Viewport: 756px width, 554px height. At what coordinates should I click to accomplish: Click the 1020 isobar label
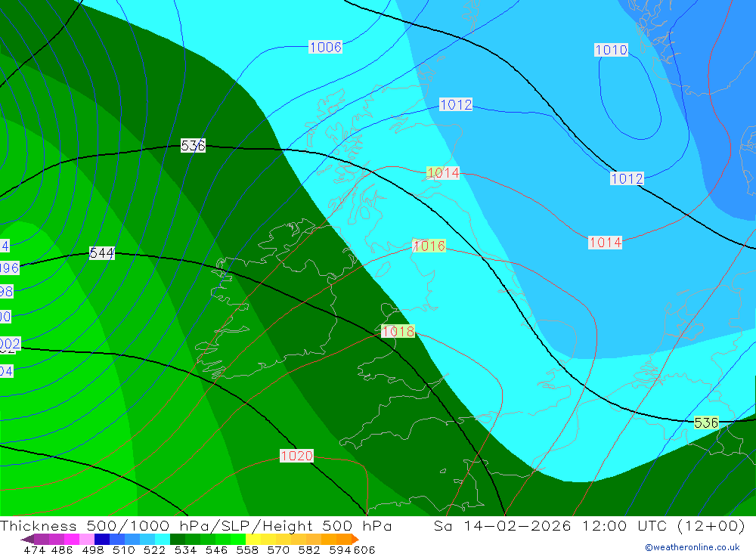tap(296, 456)
